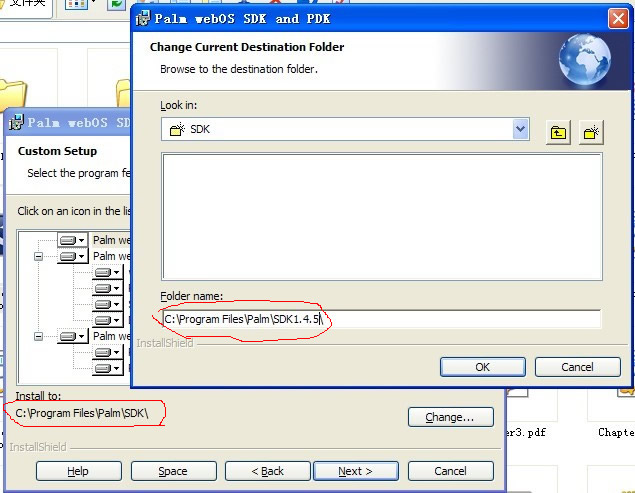This screenshot has height=493, width=635.
Task: Open feature dropdown on second Palm we row
Action: (72, 256)
